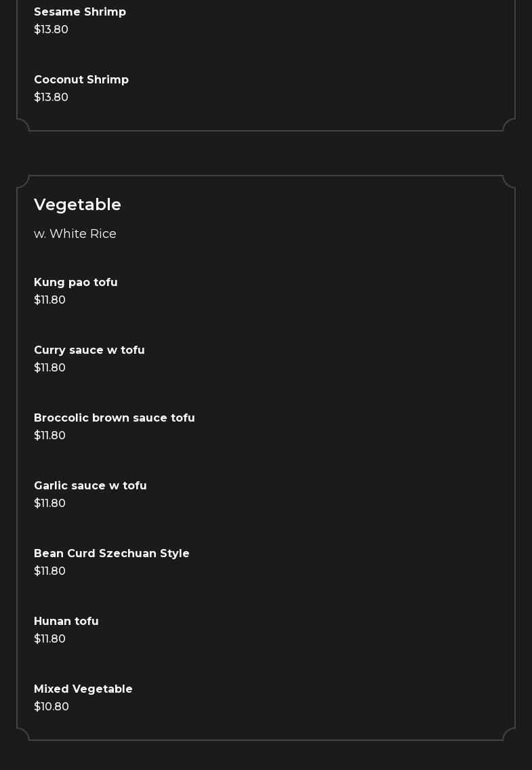Image resolution: width=532 pixels, height=770 pixels.
Task: Click the price below Kung pao tofu
Action: tap(49, 300)
